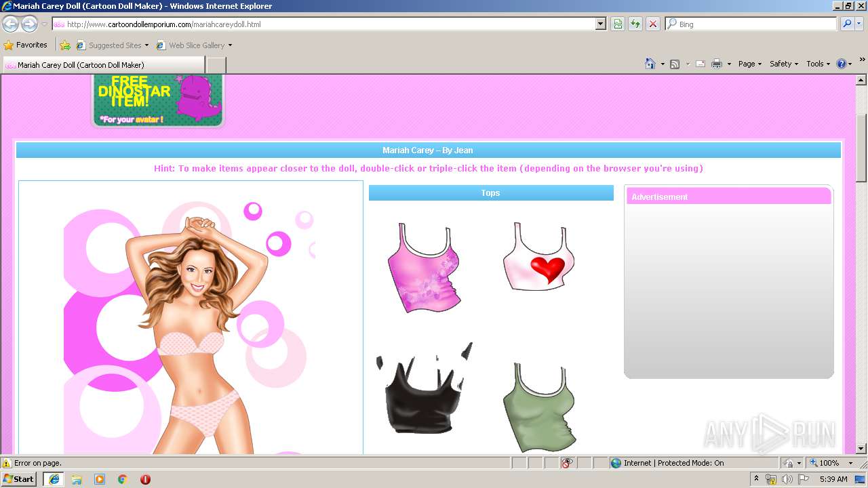Click the browser Forward arrow button

[29, 24]
